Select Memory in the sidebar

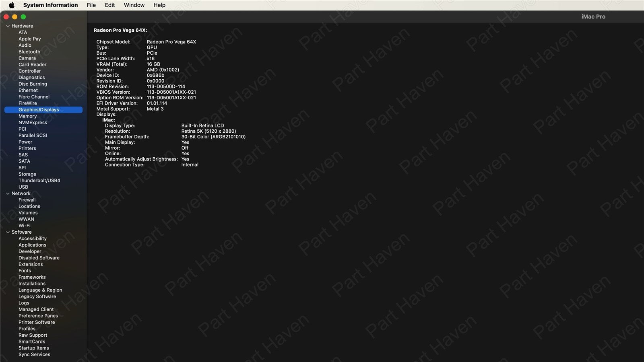(x=27, y=116)
